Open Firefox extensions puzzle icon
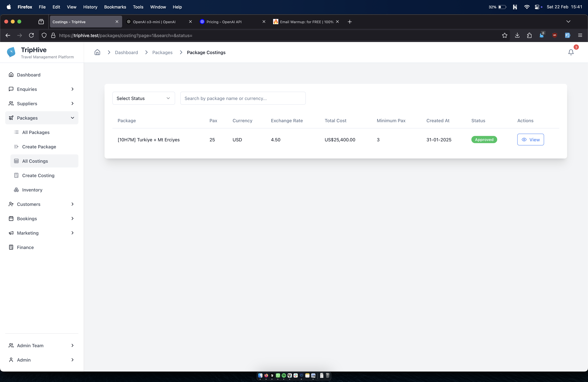This screenshot has height=382, width=588. pos(529,35)
